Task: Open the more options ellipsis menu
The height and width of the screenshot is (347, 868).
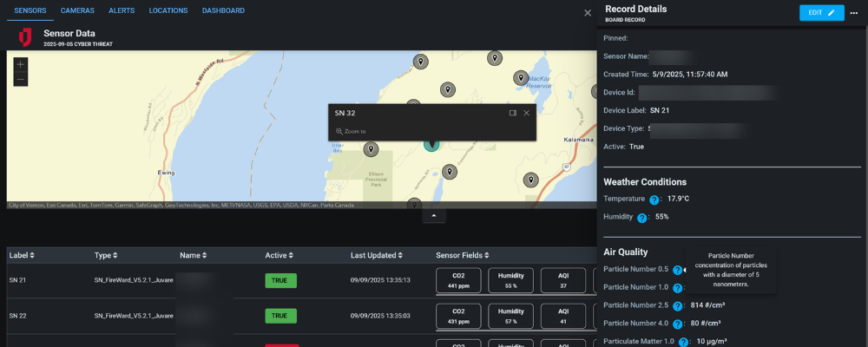Action: tap(853, 13)
